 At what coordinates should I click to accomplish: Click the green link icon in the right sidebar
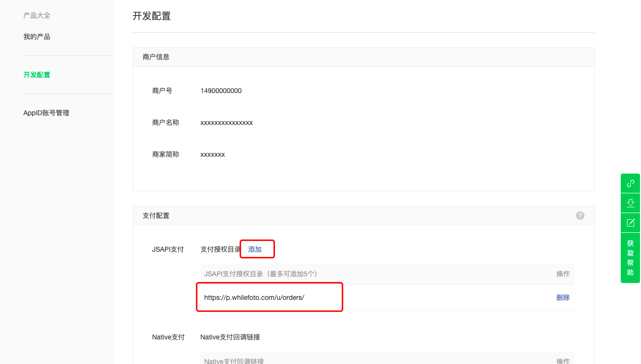(x=630, y=183)
